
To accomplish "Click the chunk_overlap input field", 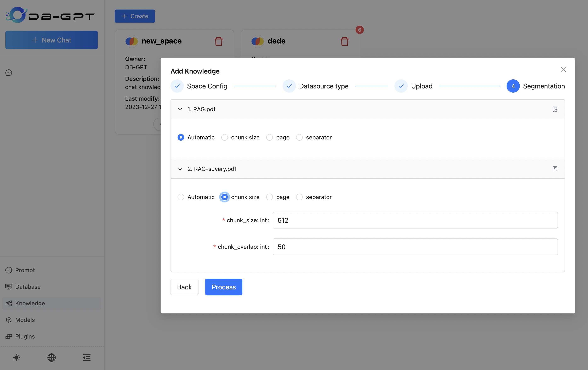I will (x=415, y=247).
